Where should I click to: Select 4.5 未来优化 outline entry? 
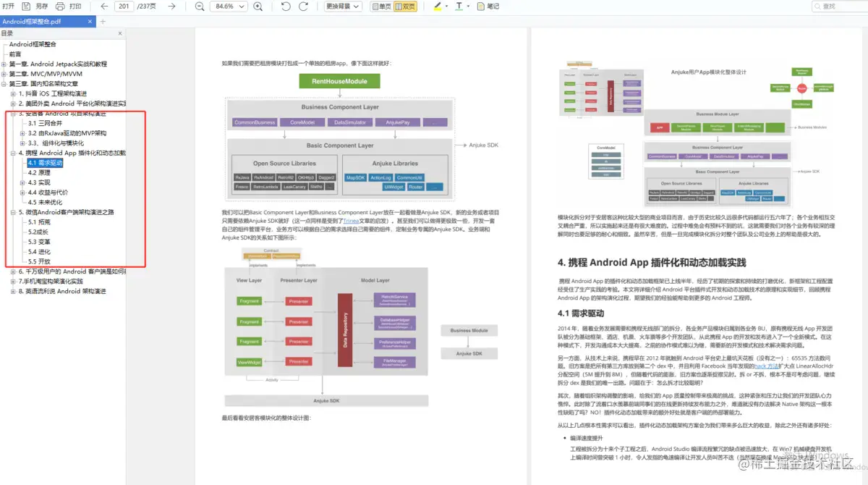[46, 203]
